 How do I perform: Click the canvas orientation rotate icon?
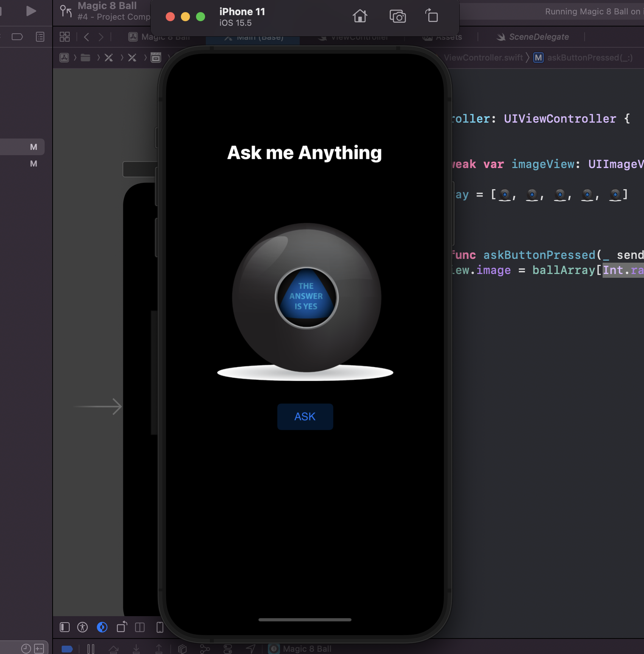pyautogui.click(x=122, y=627)
